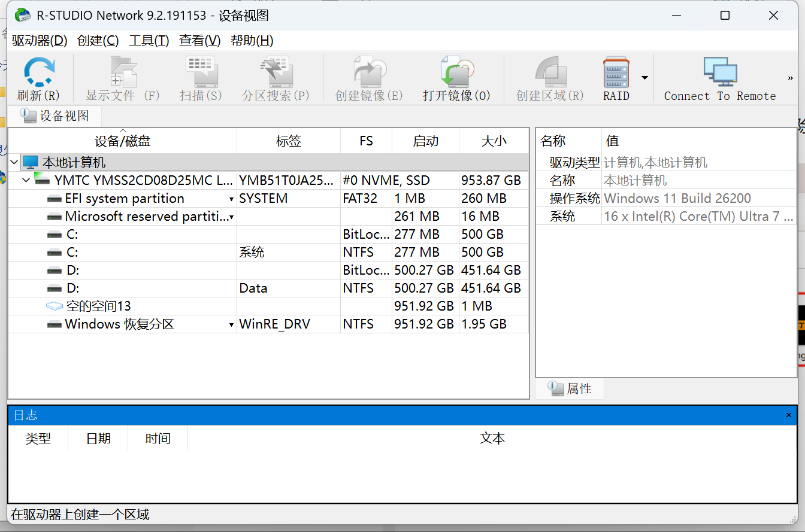Click the drive icon of the BitLocker D: row

coord(55,270)
